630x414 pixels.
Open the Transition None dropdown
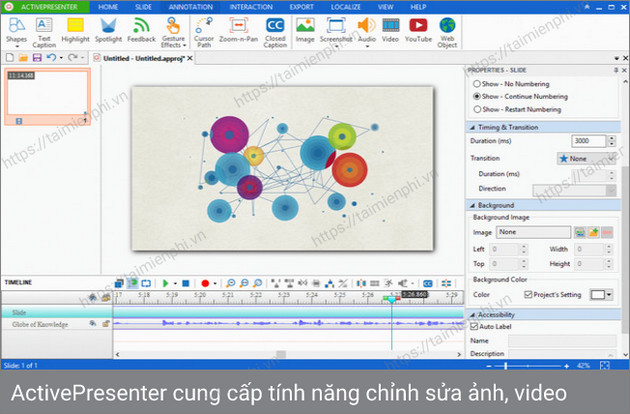[586, 159]
